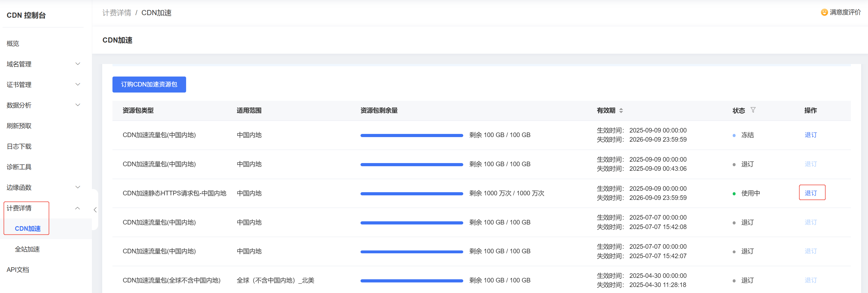Click CDN加速流量包(全球不含中国内地) cell
Image resolution: width=868 pixels, height=293 pixels.
click(x=172, y=280)
